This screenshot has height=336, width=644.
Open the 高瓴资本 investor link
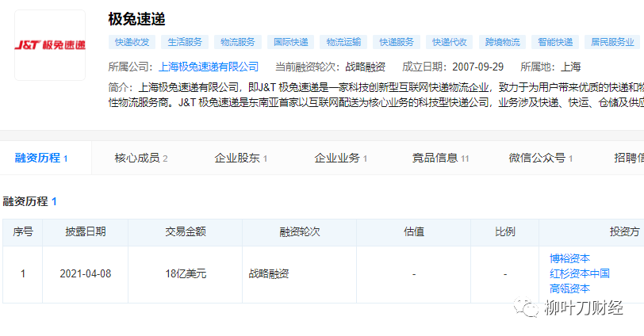569,288
